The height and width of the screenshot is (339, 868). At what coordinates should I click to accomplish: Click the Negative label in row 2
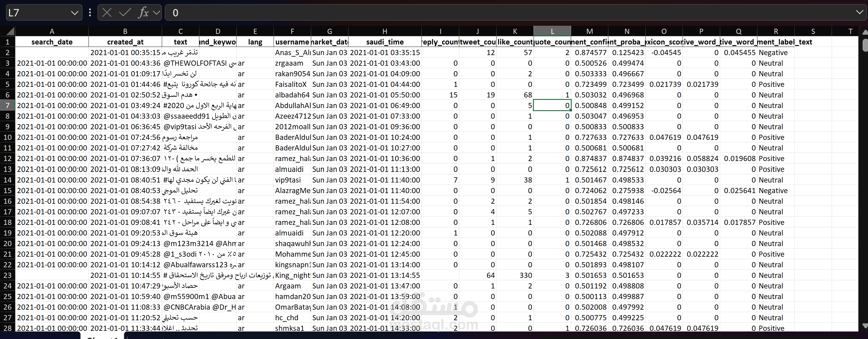click(x=773, y=53)
